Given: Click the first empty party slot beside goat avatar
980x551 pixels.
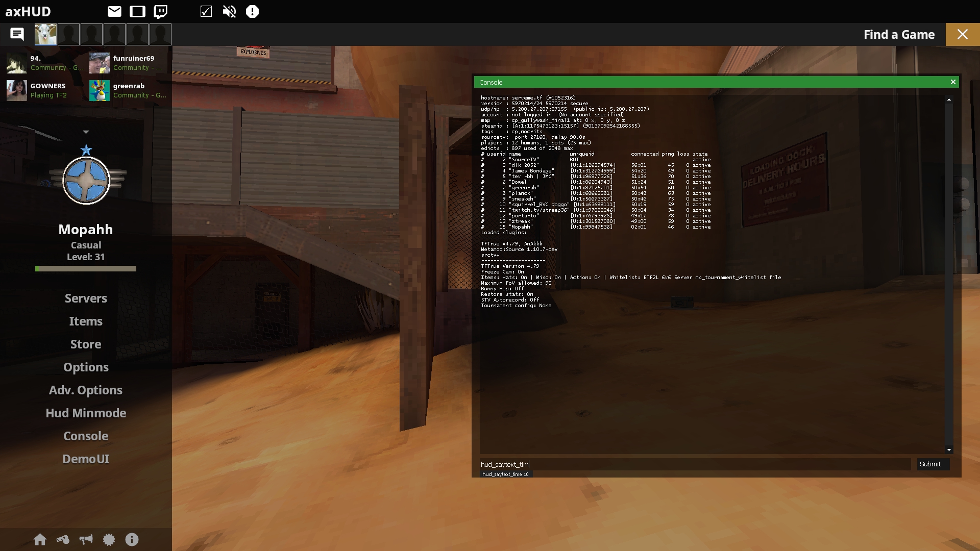Looking at the screenshot, I should pyautogui.click(x=68, y=35).
